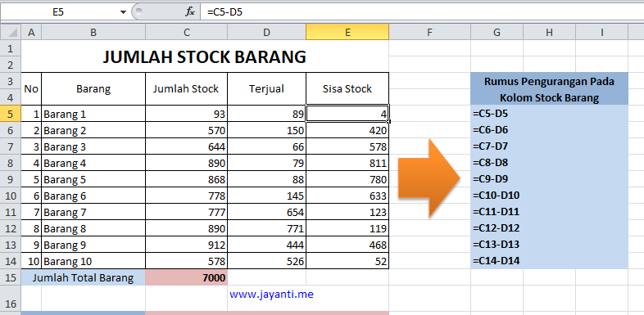Select the Sisa Stock cell with value 468
644x315 pixels.
click(x=347, y=245)
